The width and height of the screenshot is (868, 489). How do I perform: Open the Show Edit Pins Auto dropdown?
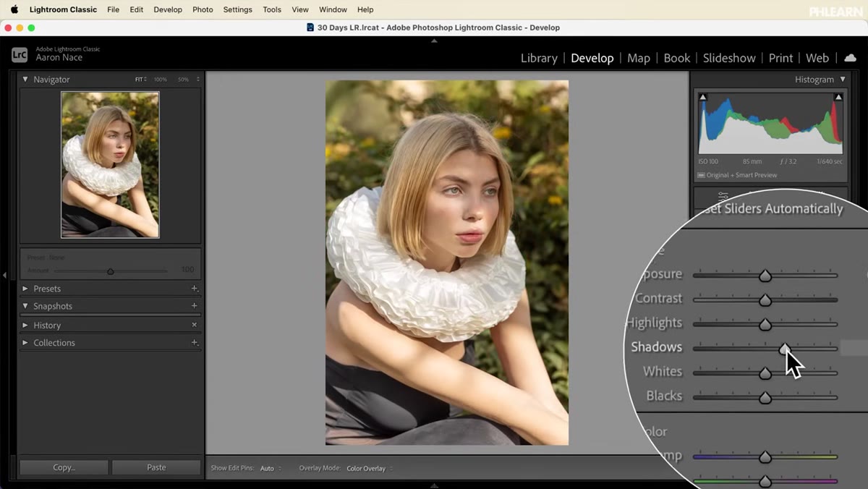point(271,469)
